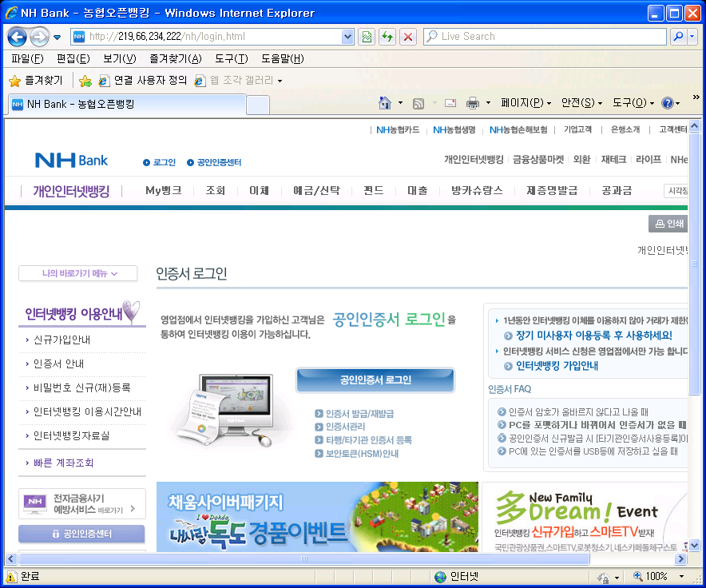The height and width of the screenshot is (588, 706).
Task: Click the Forward navigation arrow
Action: click(40, 37)
